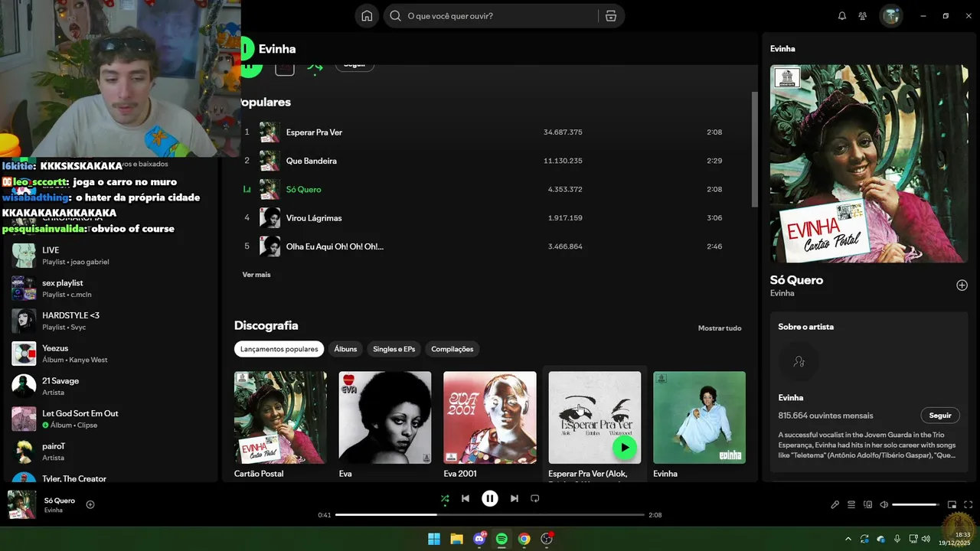Open the miniplayer icon
The height and width of the screenshot is (551, 980).
tap(952, 504)
